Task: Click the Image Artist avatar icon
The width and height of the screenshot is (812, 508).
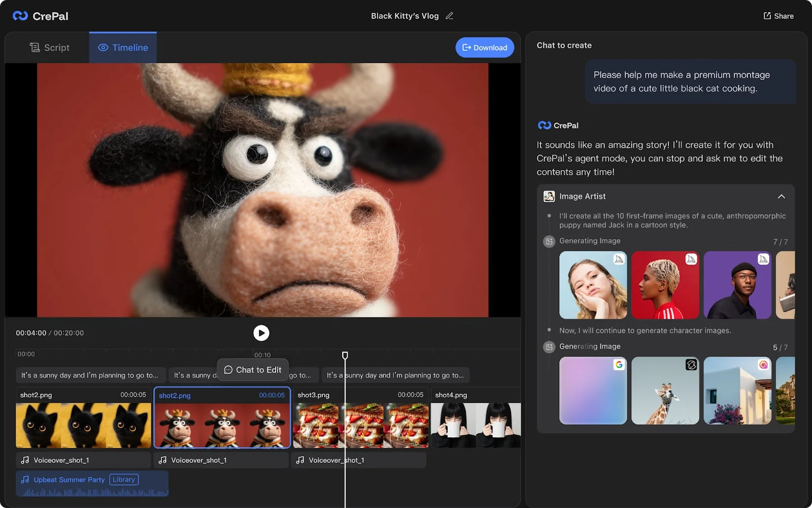Action: pos(549,196)
